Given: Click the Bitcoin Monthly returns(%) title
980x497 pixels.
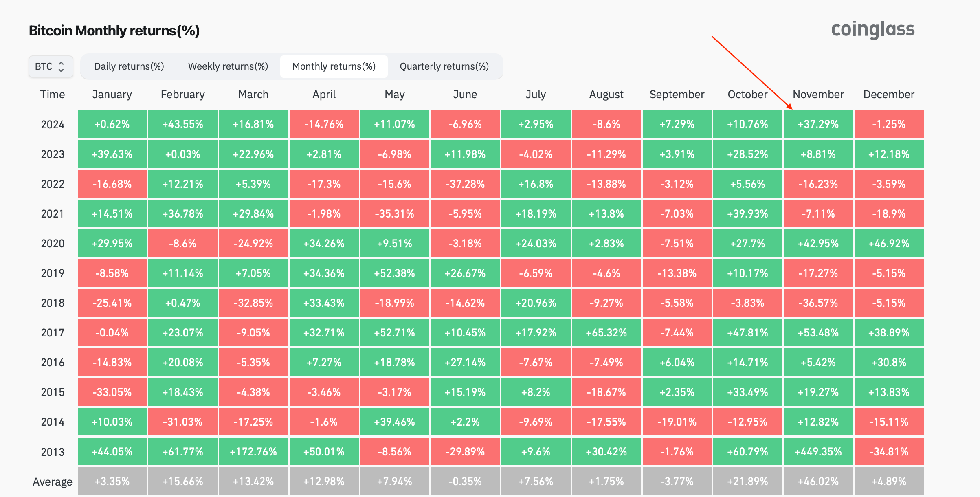Looking at the screenshot, I should tap(114, 31).
